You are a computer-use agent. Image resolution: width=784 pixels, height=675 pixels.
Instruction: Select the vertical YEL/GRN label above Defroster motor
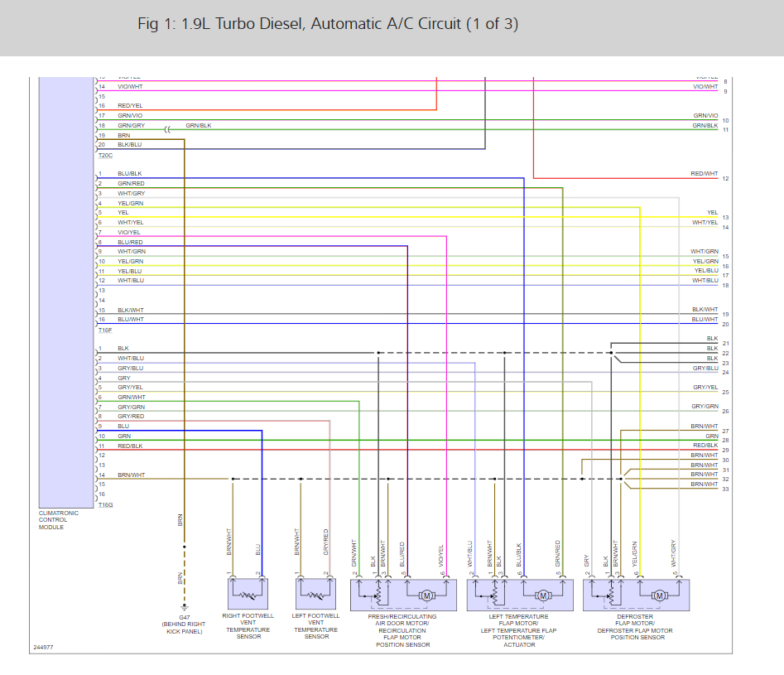click(x=634, y=554)
